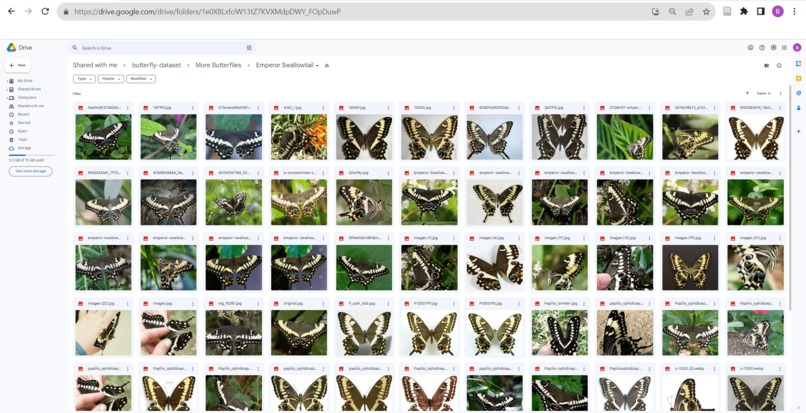Open Keep in the side panel
This screenshot has height=413, width=806.
tap(798, 78)
